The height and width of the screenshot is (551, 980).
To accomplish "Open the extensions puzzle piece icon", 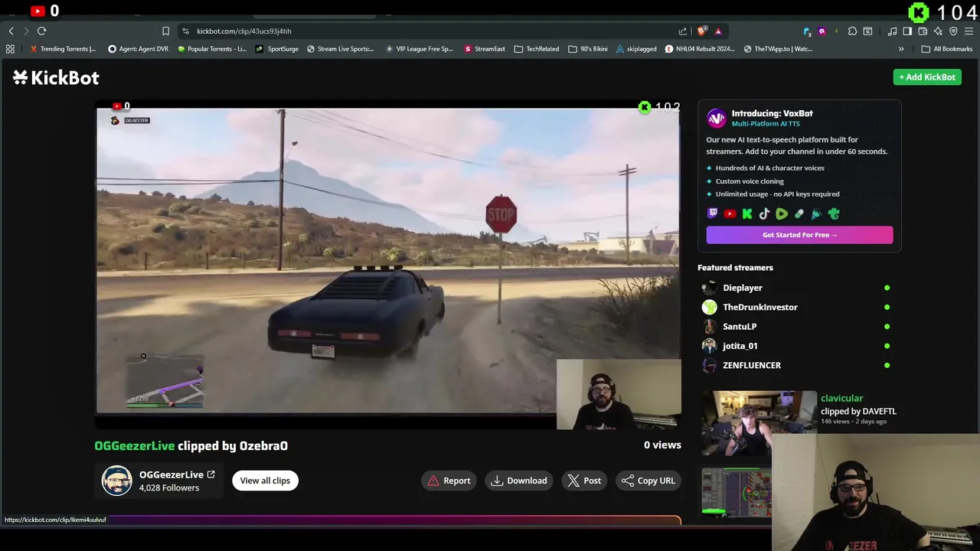I will pos(852,31).
